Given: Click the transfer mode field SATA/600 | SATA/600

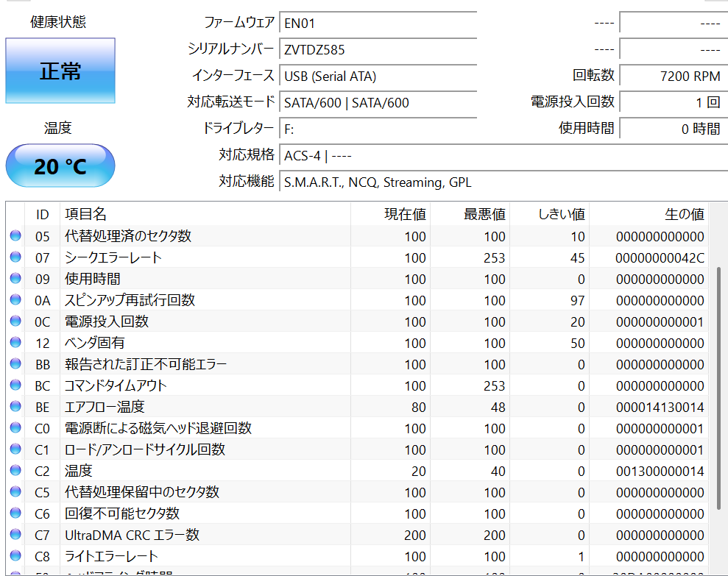Looking at the screenshot, I should pos(378,102).
